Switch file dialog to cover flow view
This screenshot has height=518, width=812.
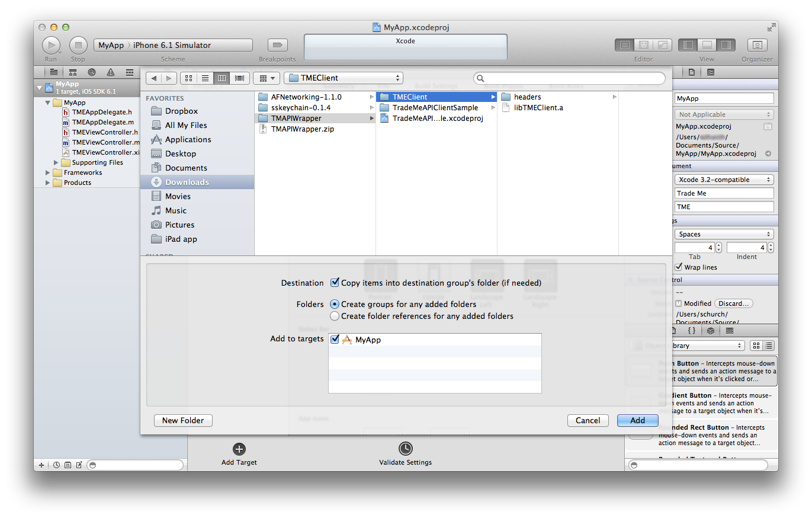[x=240, y=78]
